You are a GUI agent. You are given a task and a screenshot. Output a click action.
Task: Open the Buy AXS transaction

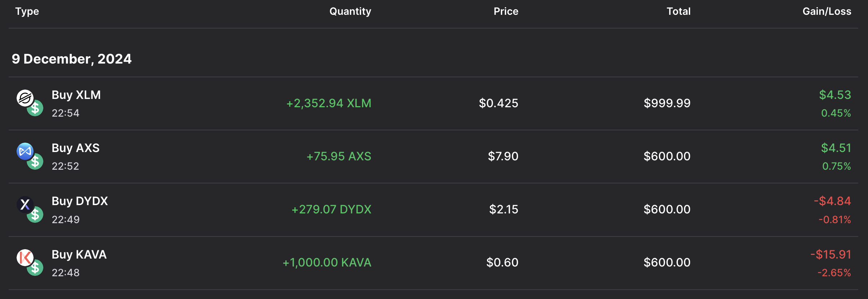point(75,148)
